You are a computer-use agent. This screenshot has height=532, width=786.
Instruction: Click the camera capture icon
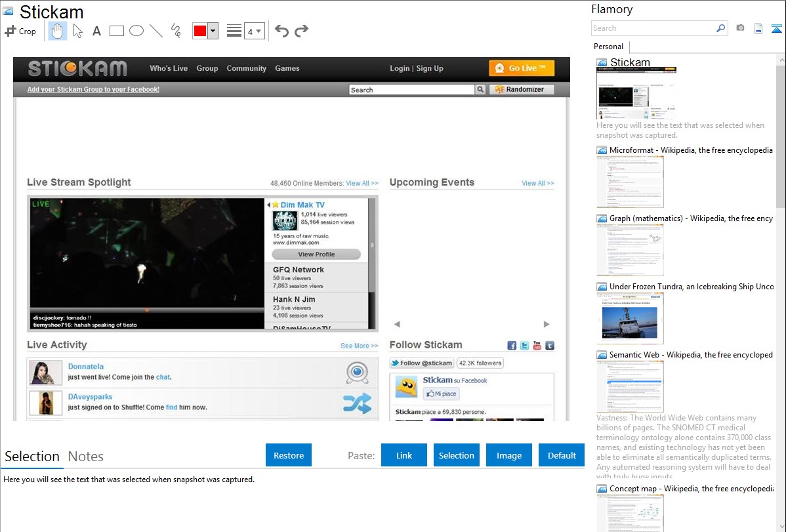(x=740, y=28)
